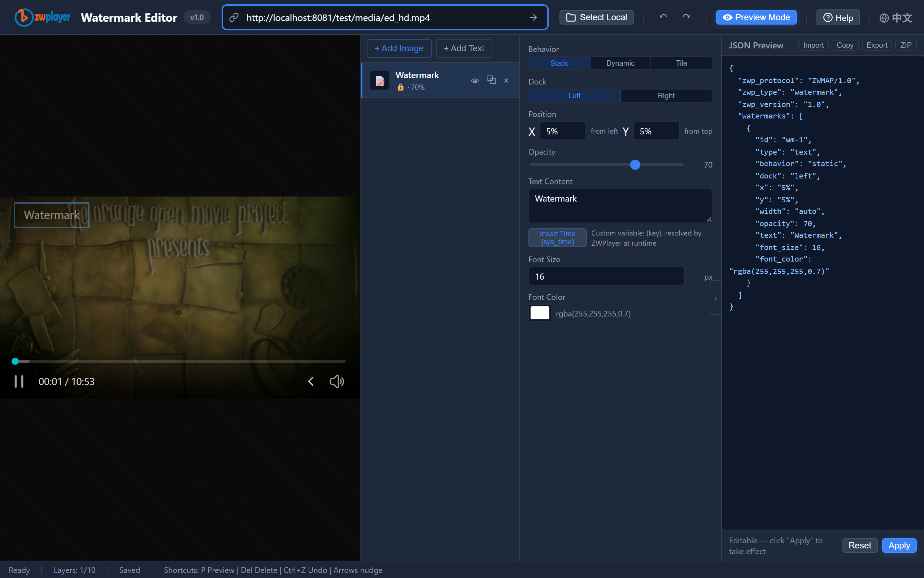Import JSON configuration

(x=813, y=45)
